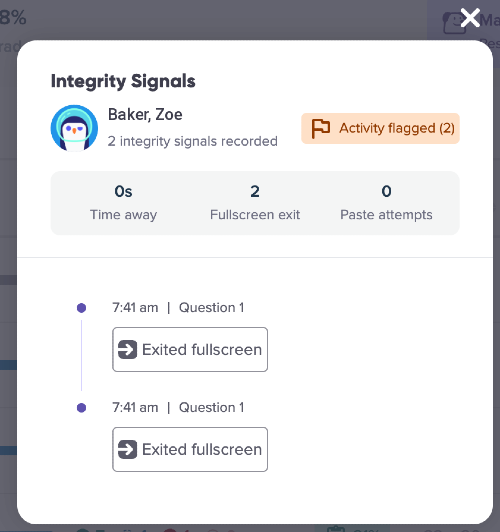Select the second Exited fullscreen event box
This screenshot has width=500, height=532.
coord(190,449)
